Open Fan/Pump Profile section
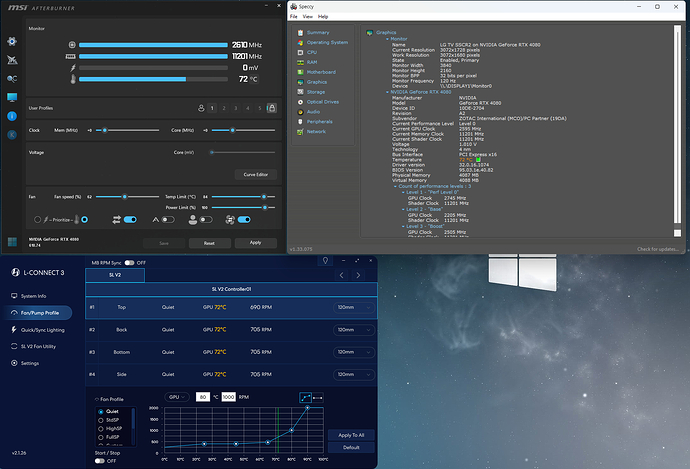This screenshot has width=690, height=469. point(37,313)
